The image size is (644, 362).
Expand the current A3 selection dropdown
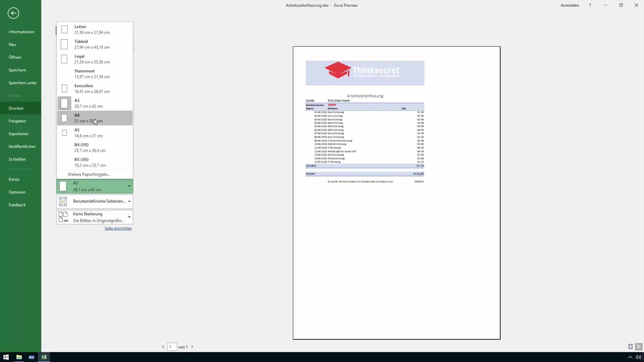(129, 186)
